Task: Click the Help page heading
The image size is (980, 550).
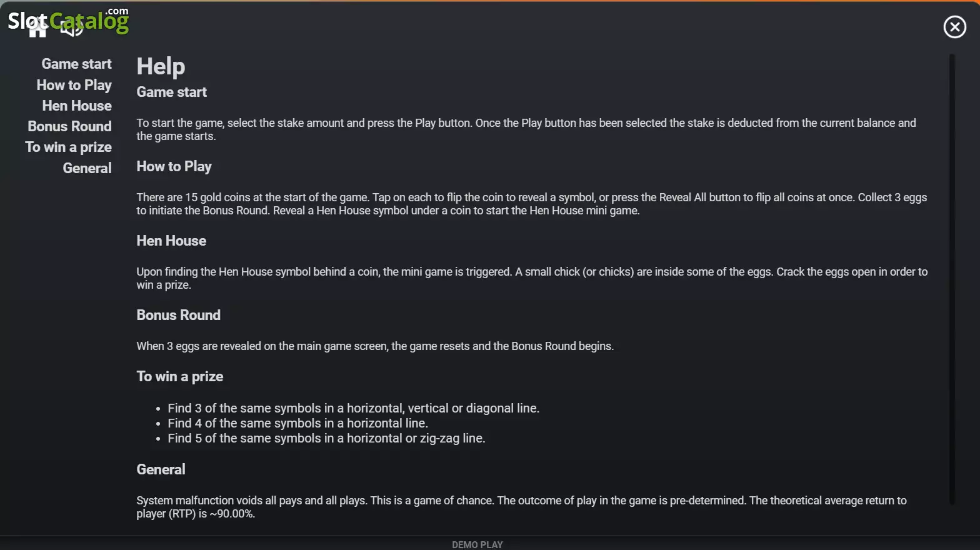Action: pyautogui.click(x=161, y=66)
